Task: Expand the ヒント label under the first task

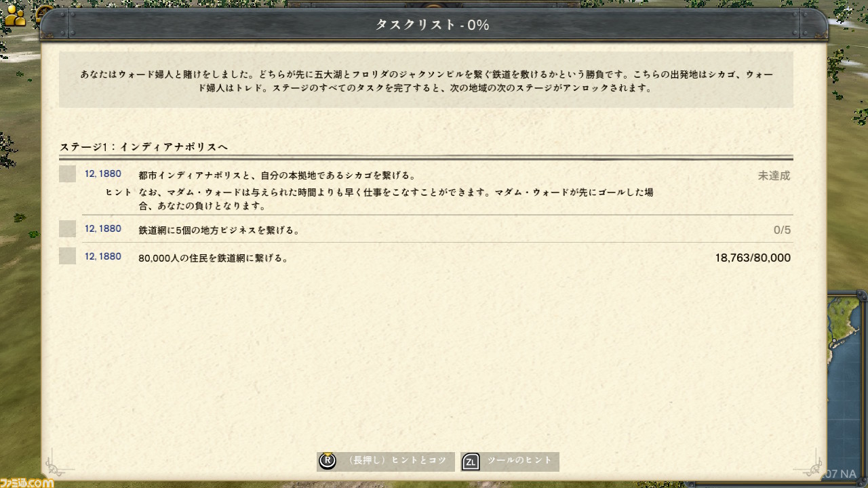Action: 119,192
